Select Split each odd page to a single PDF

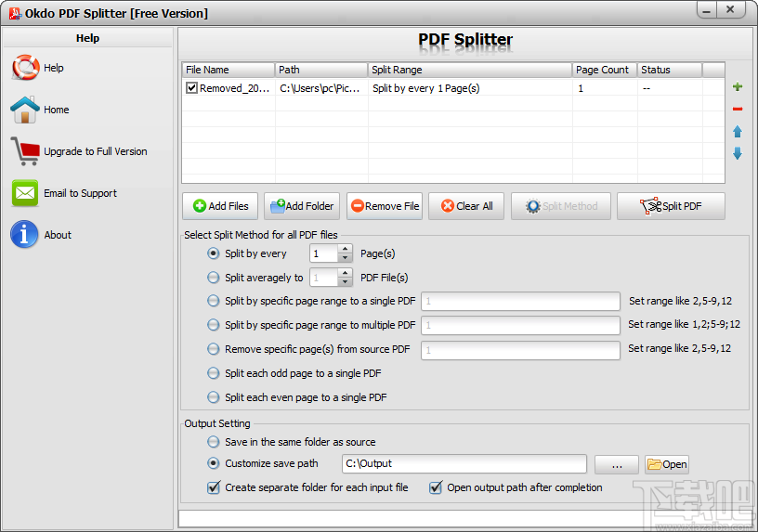[x=214, y=373]
